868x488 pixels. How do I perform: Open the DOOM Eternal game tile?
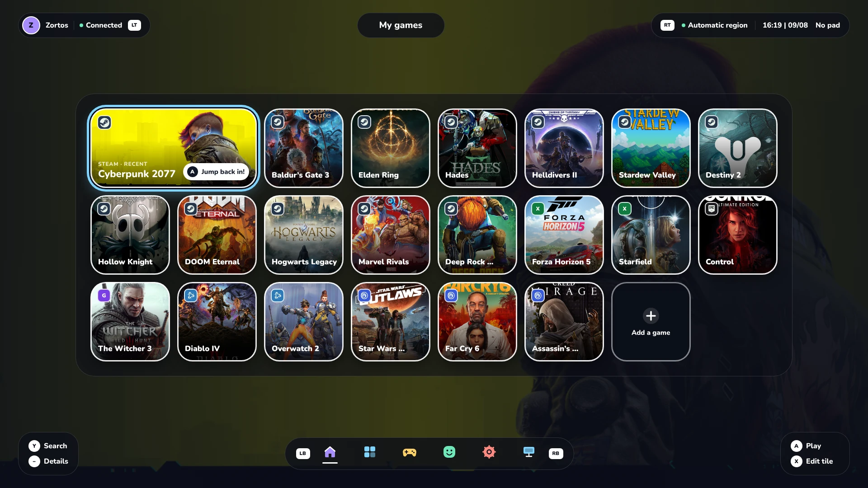tap(217, 235)
